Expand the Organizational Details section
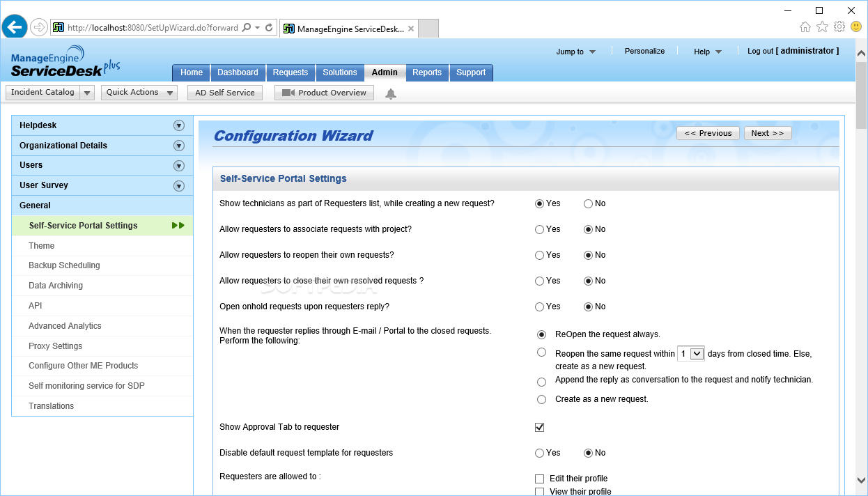This screenshot has width=868, height=496. coord(179,146)
